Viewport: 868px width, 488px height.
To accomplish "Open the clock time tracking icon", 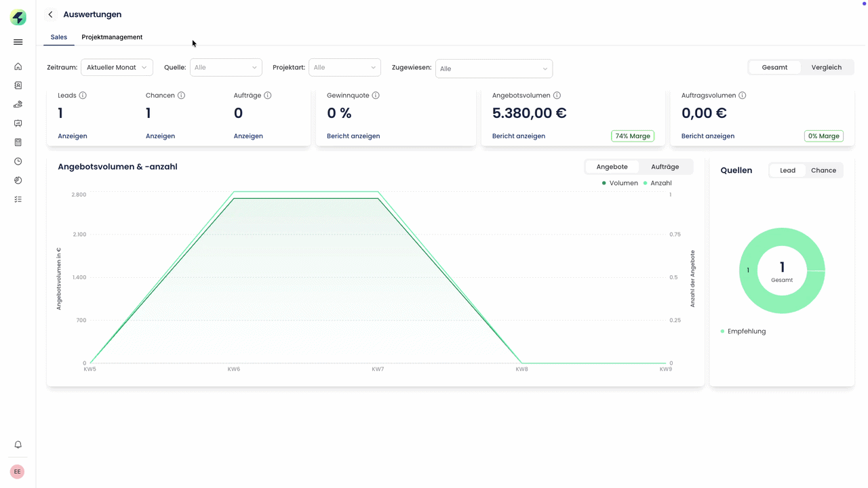I will 18,161.
